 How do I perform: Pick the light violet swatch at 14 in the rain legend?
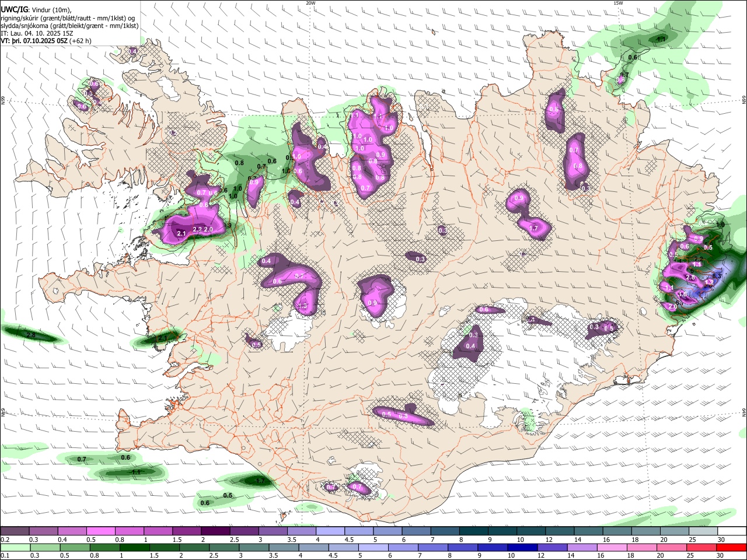tap(582, 547)
